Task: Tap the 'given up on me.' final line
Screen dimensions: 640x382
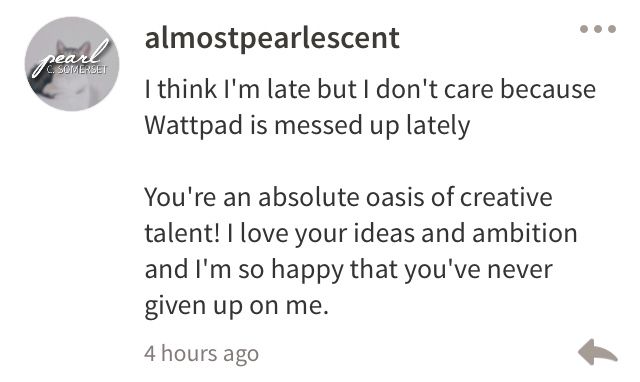Action: point(237,306)
